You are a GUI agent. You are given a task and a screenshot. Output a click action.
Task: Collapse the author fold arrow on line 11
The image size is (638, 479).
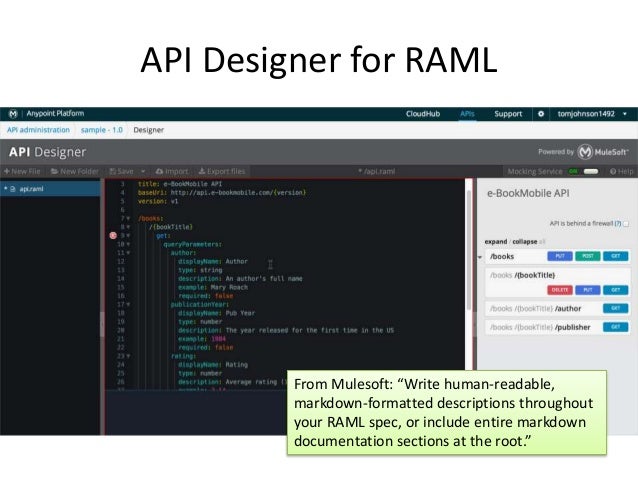point(128,253)
